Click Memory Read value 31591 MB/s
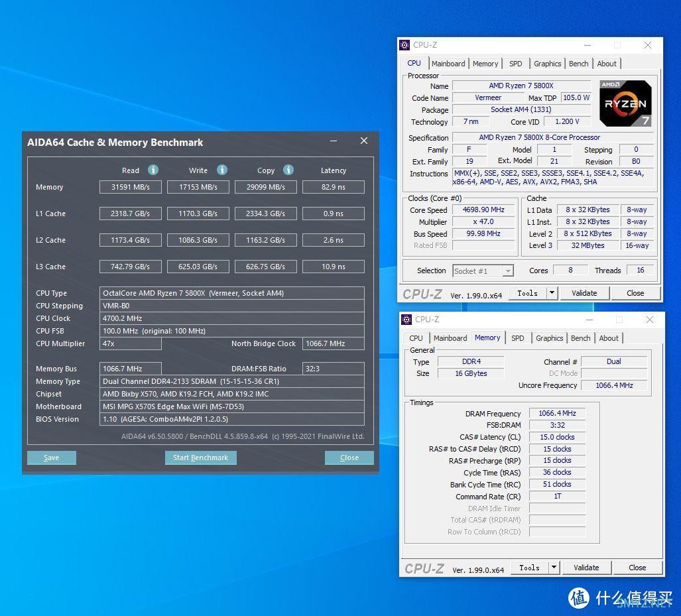681x616 pixels. pyautogui.click(x=130, y=187)
